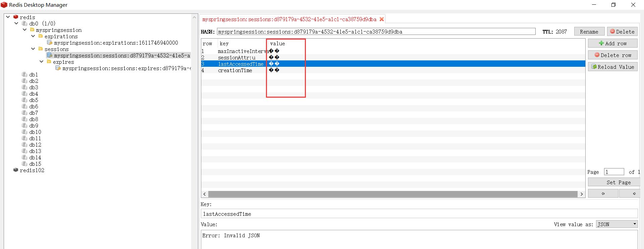
Task: Click the db2 database icon
Action: (x=24, y=81)
